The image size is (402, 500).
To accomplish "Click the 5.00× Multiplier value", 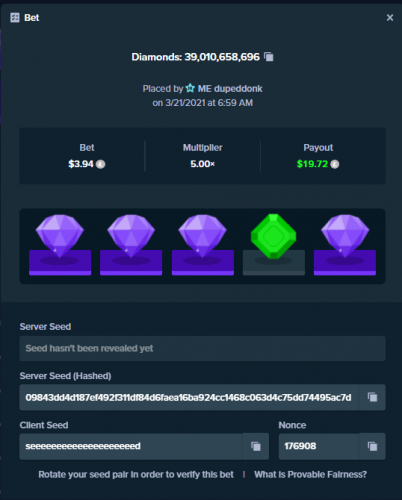I will pos(202,164).
